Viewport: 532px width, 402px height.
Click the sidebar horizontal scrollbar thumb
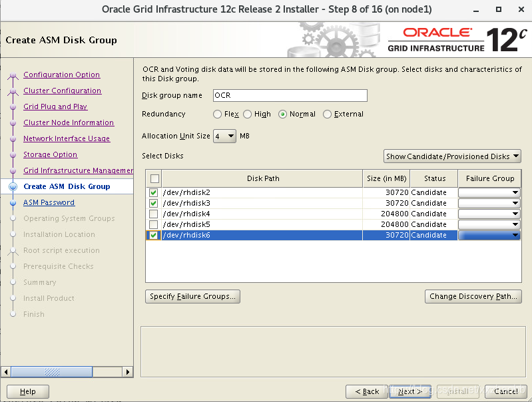[51, 372]
